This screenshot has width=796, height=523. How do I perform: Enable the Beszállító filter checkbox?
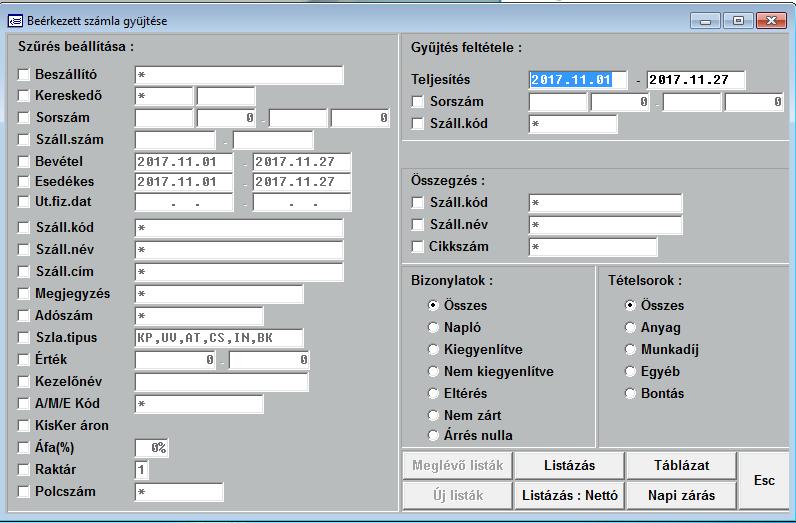tap(24, 75)
